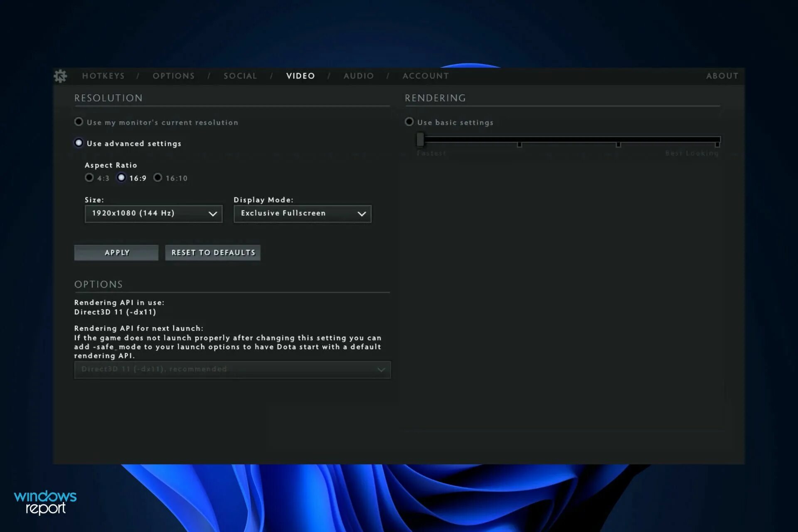798x532 pixels.
Task: Click the rendering quality slider handle
Action: (x=420, y=140)
